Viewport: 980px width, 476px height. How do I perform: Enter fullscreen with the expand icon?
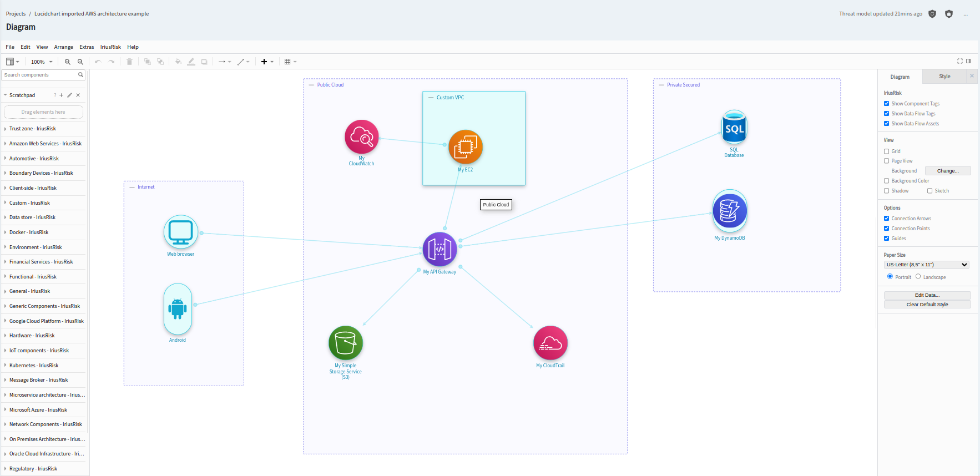click(960, 61)
